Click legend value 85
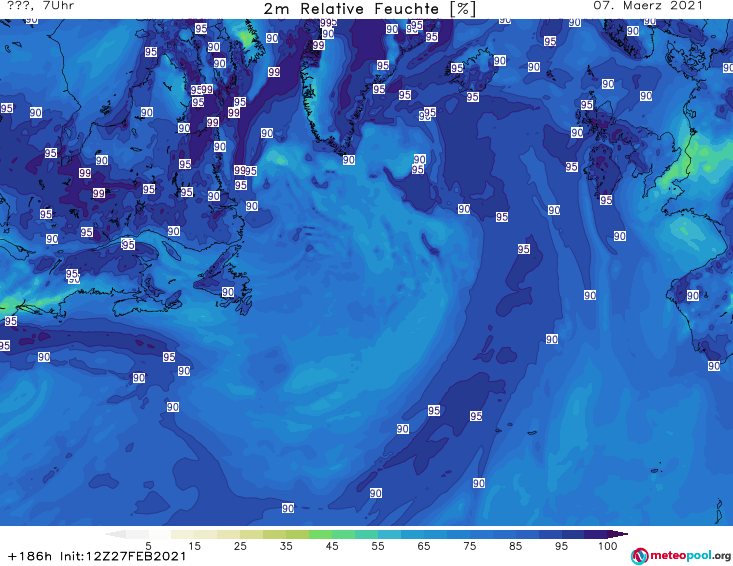This screenshot has width=733, height=566. (516, 546)
